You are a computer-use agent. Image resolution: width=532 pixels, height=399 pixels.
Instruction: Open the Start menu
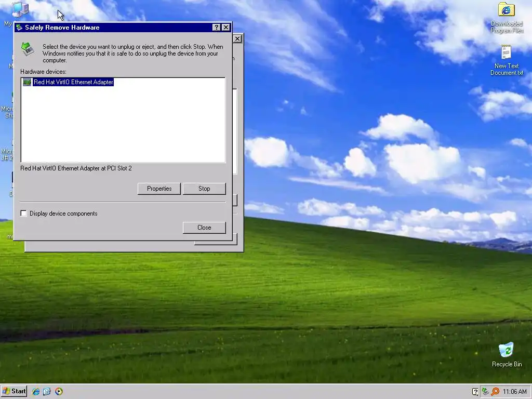(x=14, y=391)
